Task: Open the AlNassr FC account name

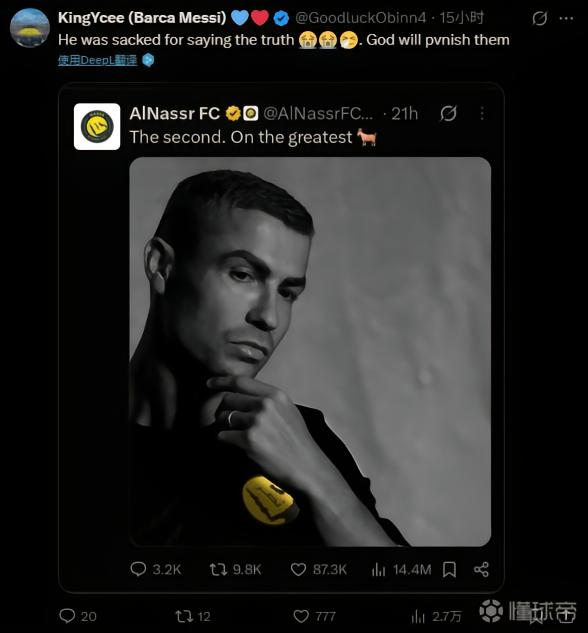Action: (x=174, y=114)
